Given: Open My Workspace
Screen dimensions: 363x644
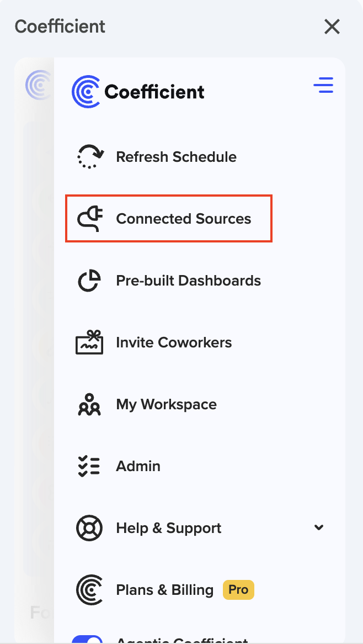Looking at the screenshot, I should pyautogui.click(x=166, y=404).
